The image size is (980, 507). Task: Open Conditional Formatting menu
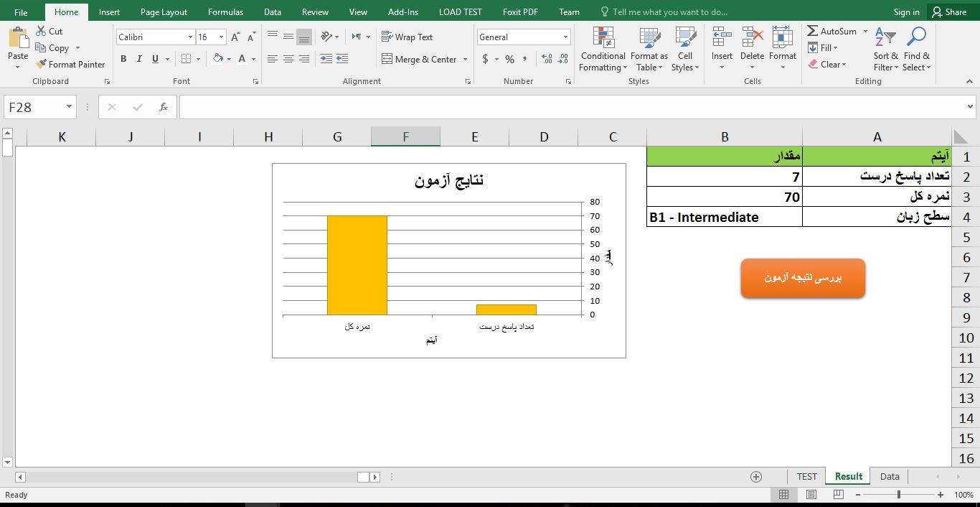[x=603, y=49]
